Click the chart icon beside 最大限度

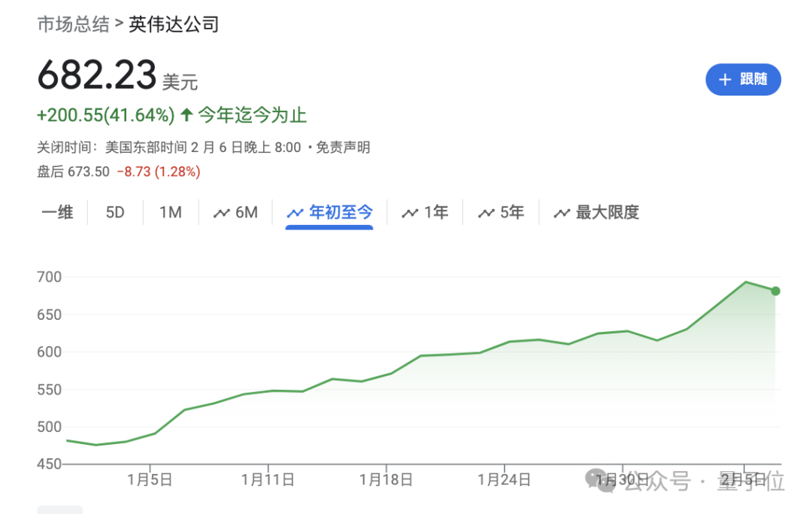(562, 212)
